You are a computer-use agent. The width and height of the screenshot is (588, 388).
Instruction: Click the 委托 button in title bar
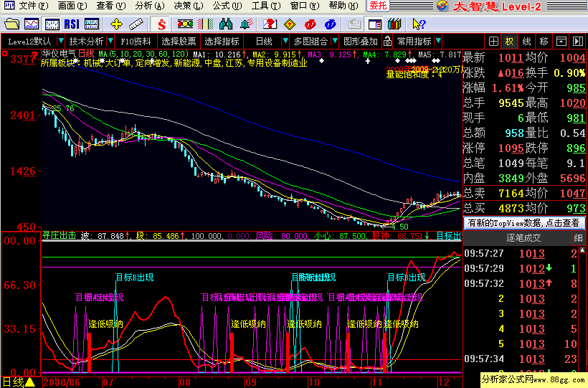378,6
